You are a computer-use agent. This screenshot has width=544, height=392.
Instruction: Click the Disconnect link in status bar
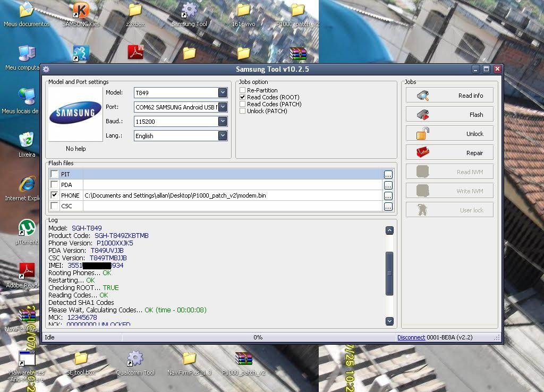pos(411,337)
